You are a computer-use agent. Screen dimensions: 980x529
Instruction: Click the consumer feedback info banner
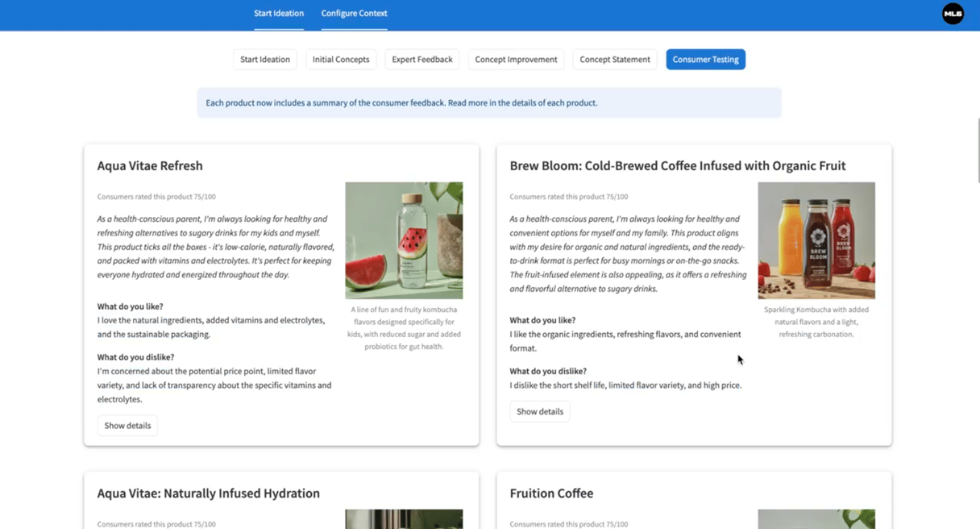coord(488,103)
